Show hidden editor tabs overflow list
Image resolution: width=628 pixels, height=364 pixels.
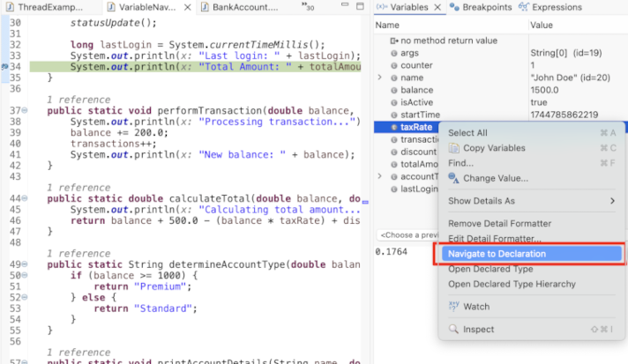(308, 8)
